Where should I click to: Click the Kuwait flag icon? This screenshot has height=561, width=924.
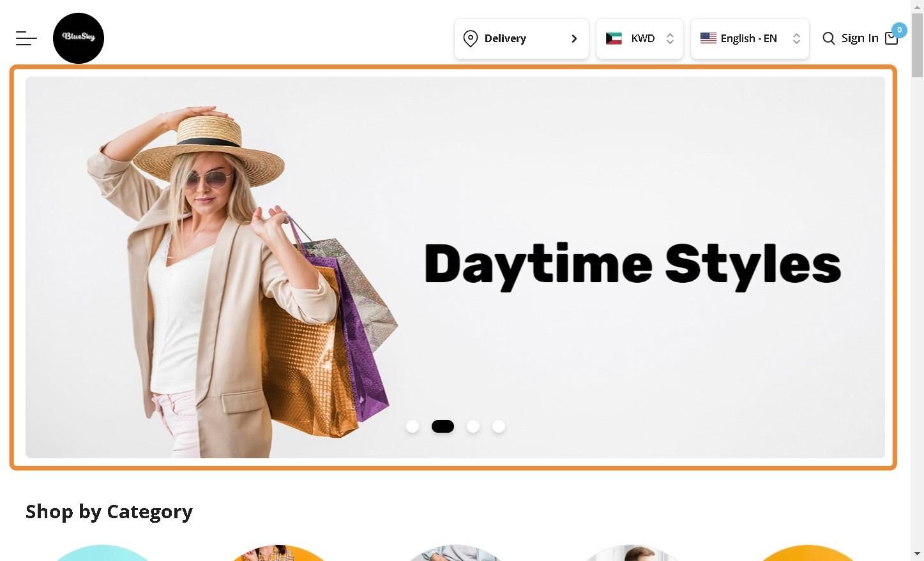point(614,38)
